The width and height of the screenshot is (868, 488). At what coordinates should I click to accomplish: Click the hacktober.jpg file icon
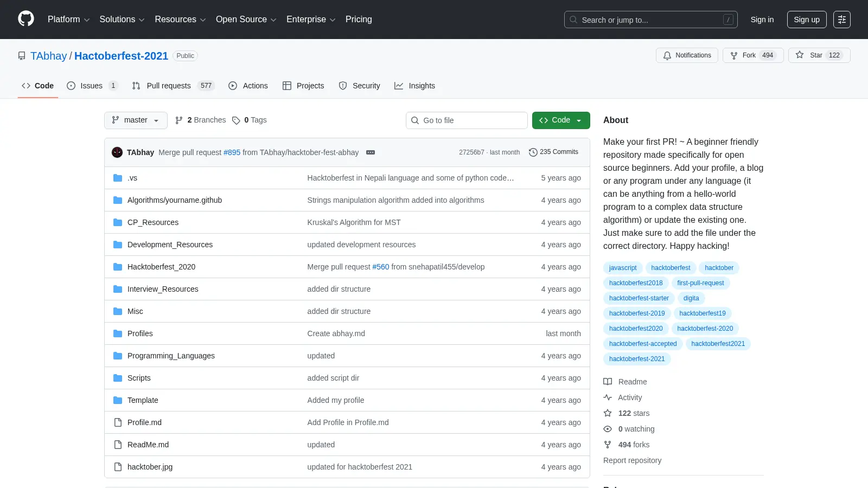(118, 467)
